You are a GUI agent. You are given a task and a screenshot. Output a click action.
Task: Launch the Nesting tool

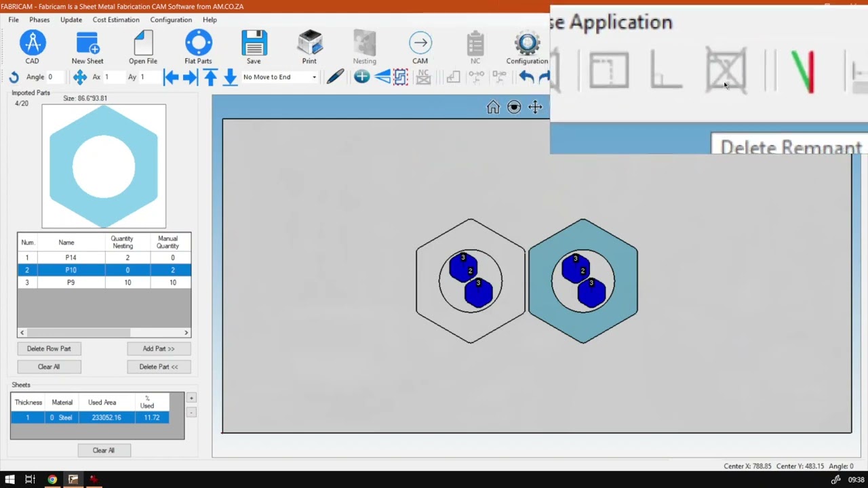tap(364, 47)
